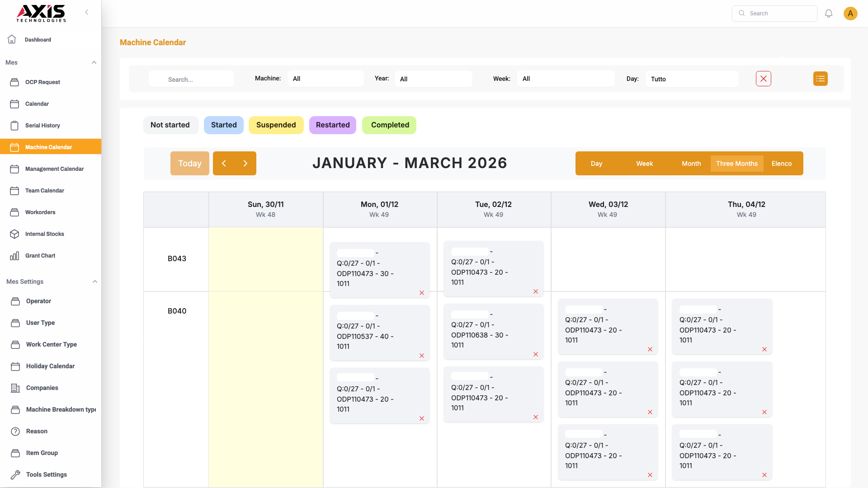Open Internal Stocks cube icon
Screen dimensions: 868x488
14,234
